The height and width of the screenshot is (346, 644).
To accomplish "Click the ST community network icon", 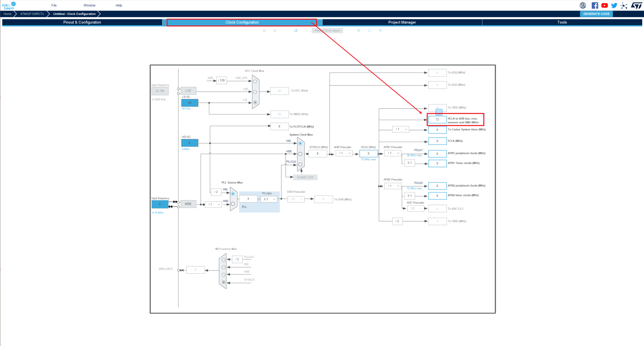I will tap(624, 6).
